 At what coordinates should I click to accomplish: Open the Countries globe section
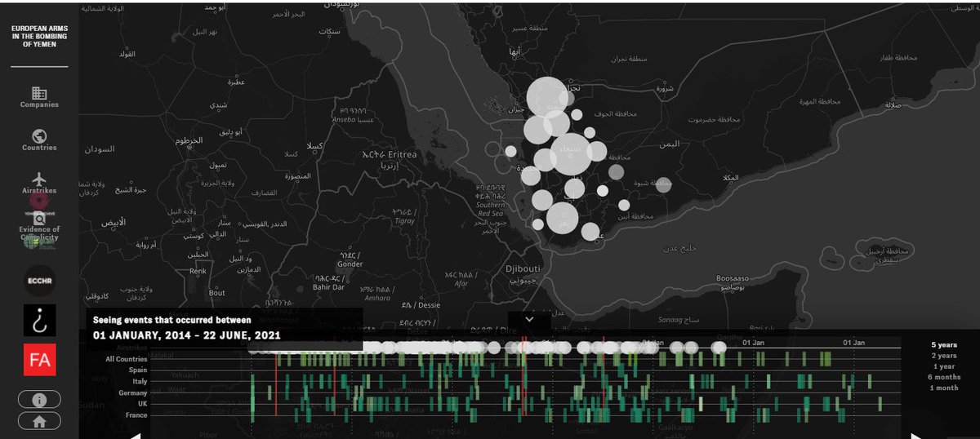point(39,140)
